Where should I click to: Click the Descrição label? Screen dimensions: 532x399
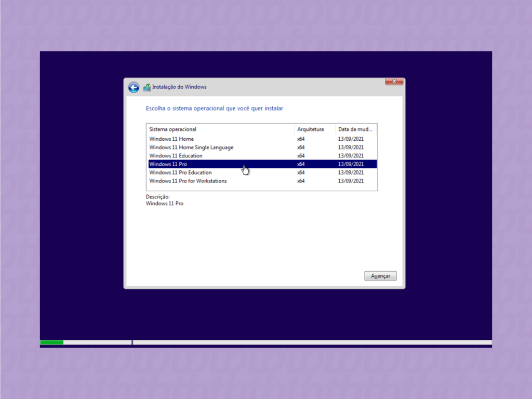coord(158,197)
